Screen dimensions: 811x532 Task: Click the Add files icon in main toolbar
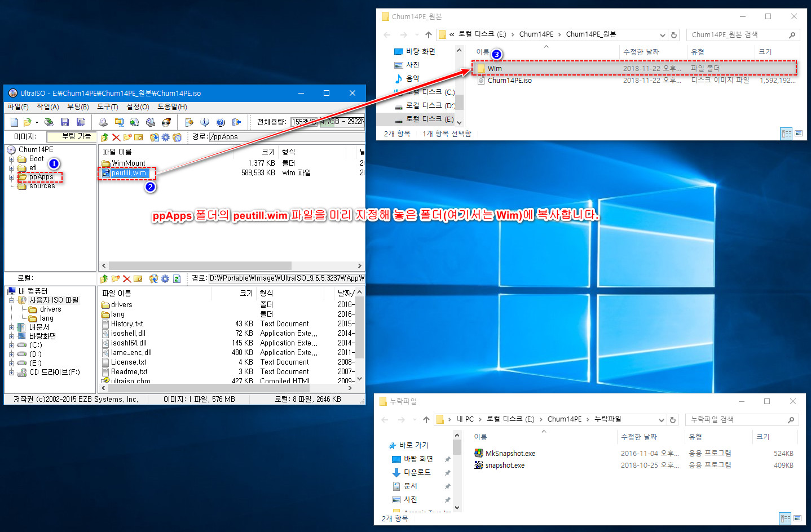pos(189,122)
